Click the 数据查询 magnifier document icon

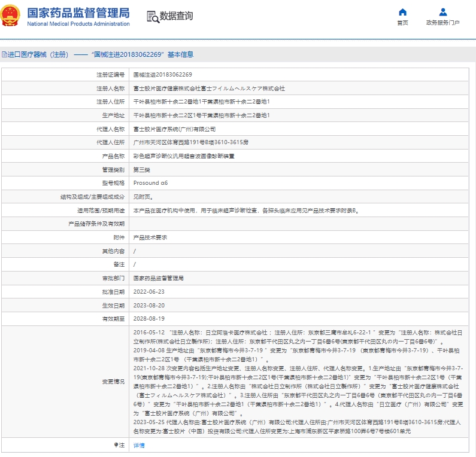coord(152,17)
